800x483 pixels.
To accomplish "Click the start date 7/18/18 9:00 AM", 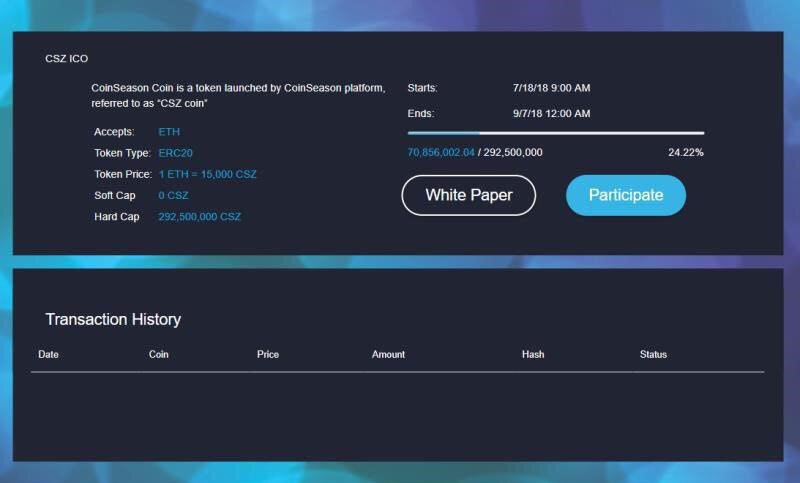I will (552, 88).
